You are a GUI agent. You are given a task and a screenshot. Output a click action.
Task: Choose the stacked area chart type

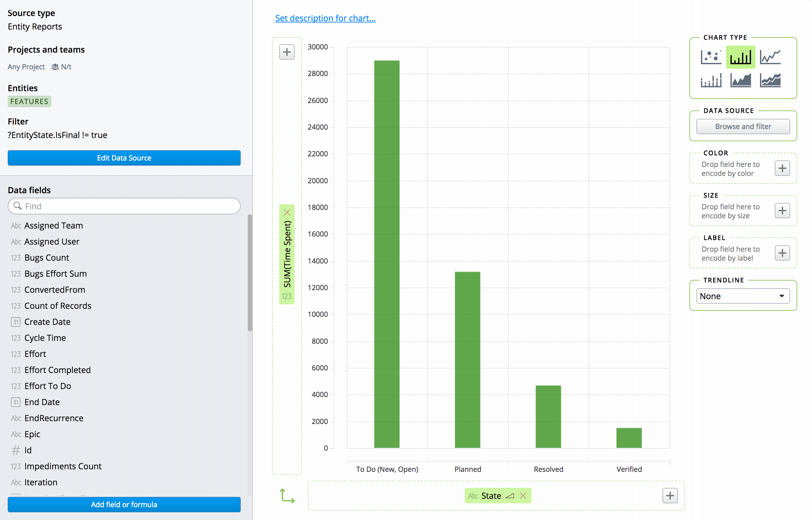point(770,80)
